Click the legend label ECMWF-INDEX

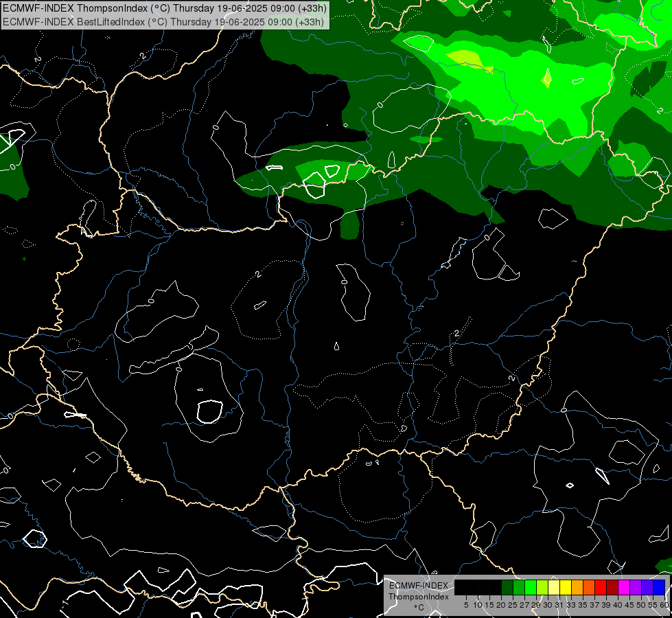(419, 586)
